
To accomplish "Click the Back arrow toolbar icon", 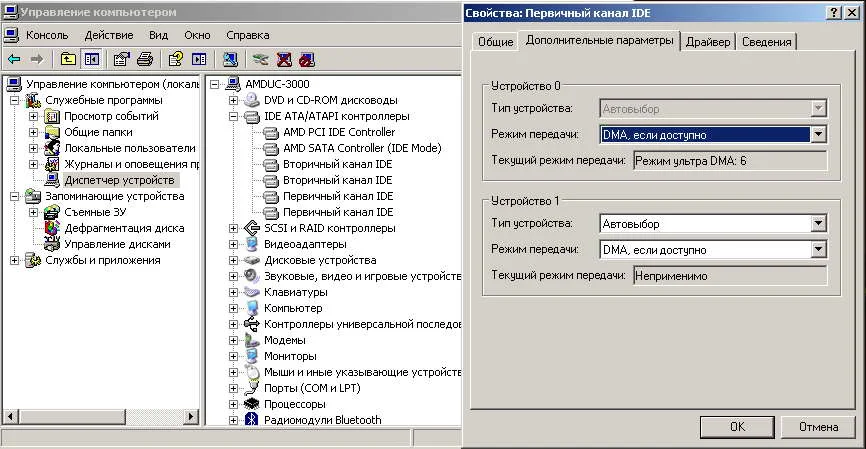I will [15, 59].
